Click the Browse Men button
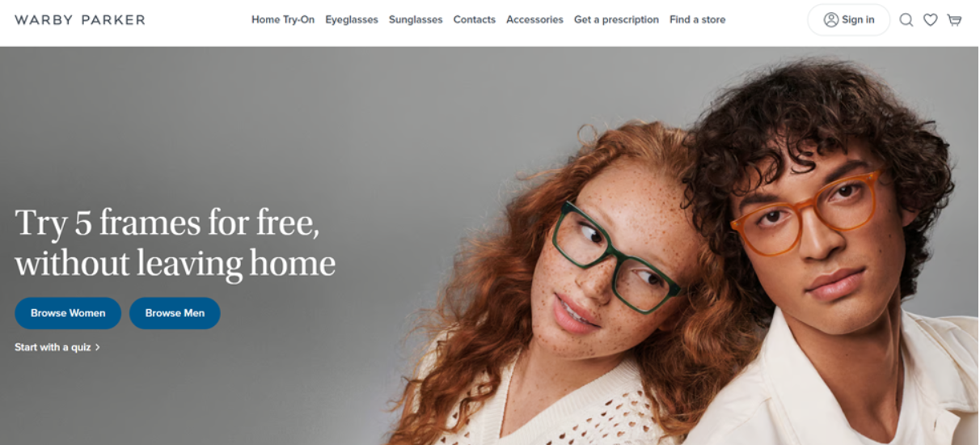This screenshot has height=445, width=980. 175,313
